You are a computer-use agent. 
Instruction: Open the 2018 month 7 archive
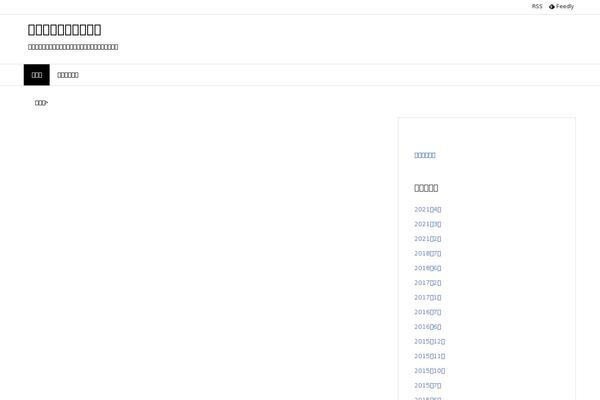[x=427, y=253]
